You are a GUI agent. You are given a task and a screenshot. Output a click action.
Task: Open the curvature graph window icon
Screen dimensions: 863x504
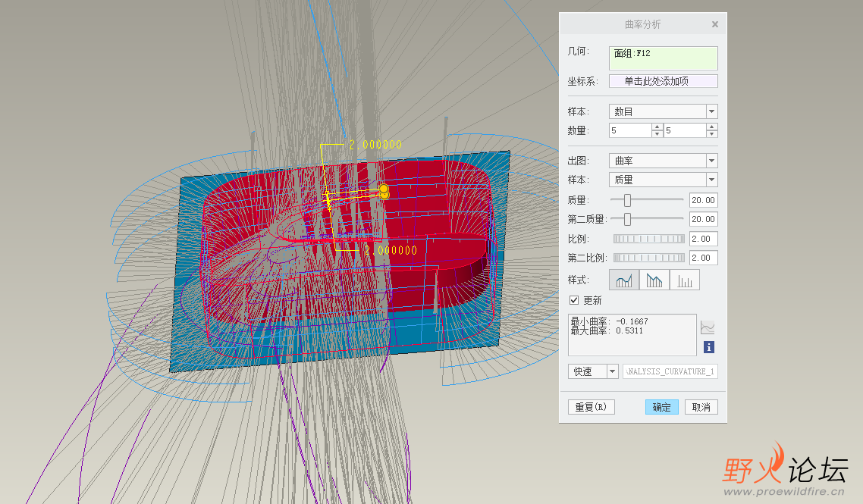coord(708,328)
